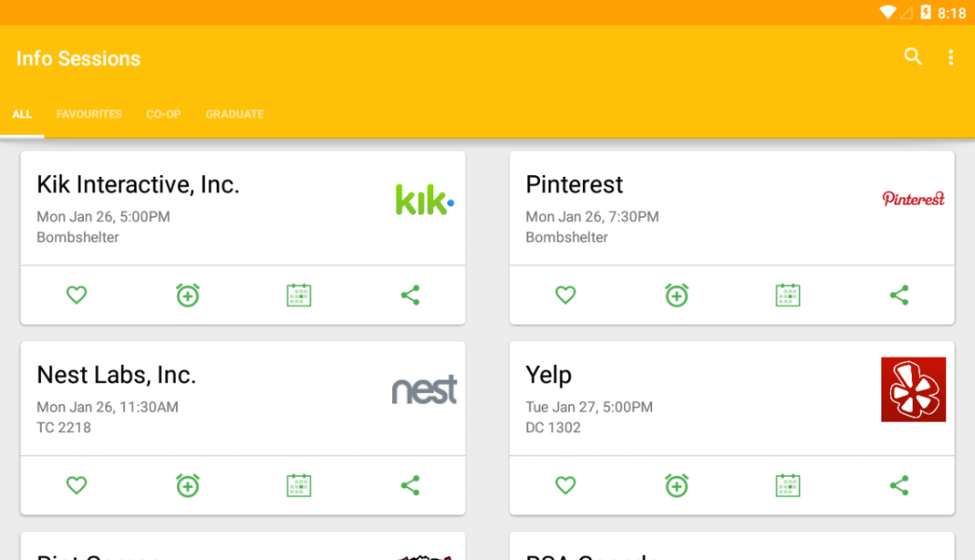
Task: Favourite the Pinterest session
Action: [x=565, y=295]
